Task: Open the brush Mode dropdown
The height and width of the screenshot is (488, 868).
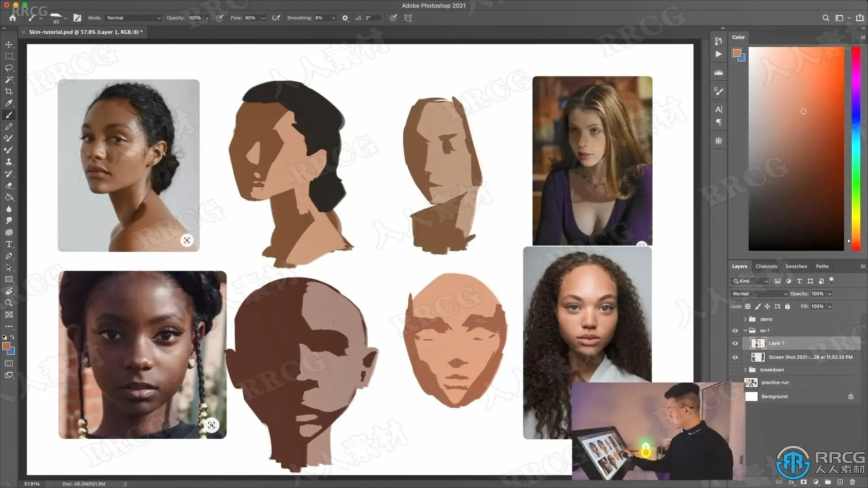Action: coord(133,18)
